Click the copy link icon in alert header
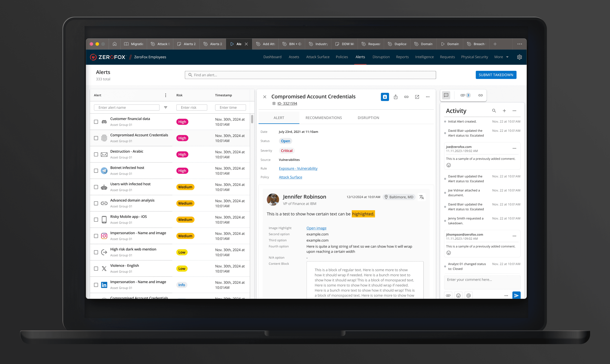Screen dimensions: 610x364 point(406,97)
